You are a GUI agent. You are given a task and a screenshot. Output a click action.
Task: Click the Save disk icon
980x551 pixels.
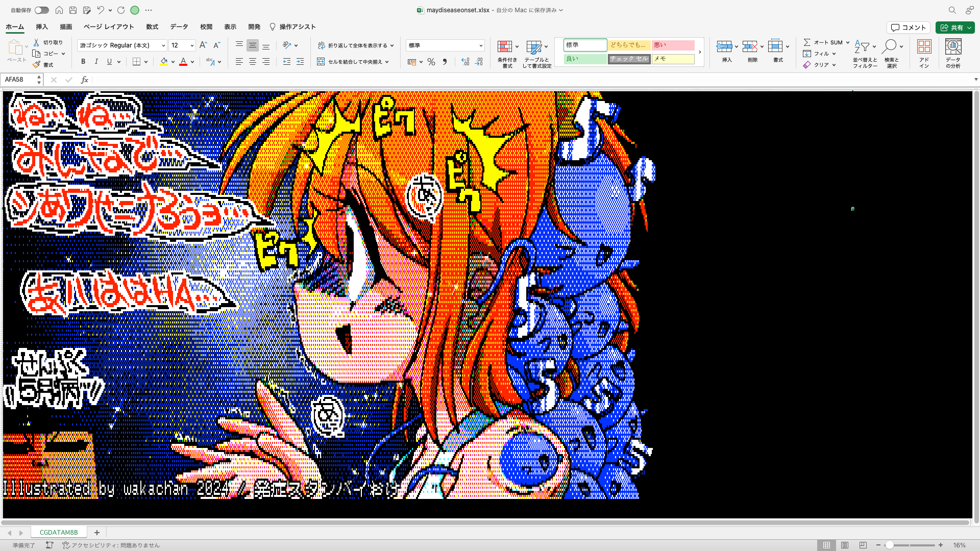point(73,10)
